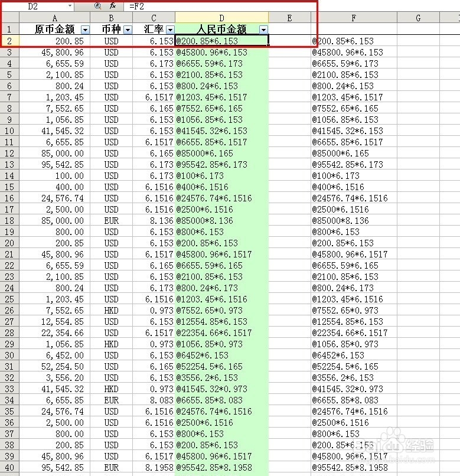Screen dimensions: 460x476
Task: Select row 18 header
Action: point(9,221)
